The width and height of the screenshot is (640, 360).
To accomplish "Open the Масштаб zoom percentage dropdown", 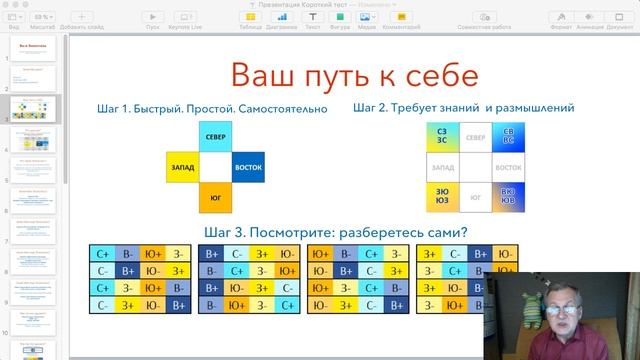I will 43,17.
